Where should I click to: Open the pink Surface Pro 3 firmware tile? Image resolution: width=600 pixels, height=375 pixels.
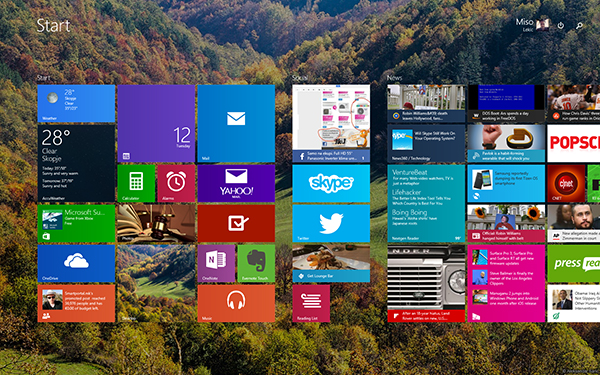[506, 283]
